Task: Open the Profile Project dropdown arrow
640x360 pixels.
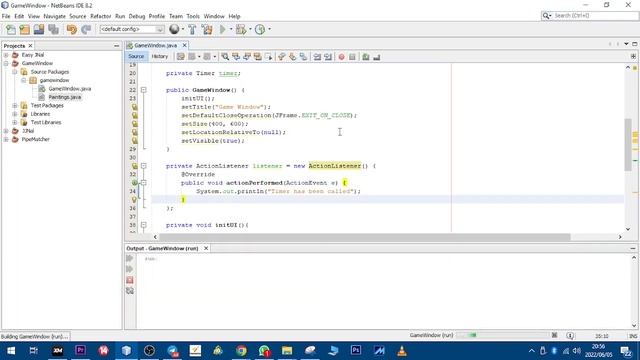Action: pyautogui.click(x=269, y=29)
